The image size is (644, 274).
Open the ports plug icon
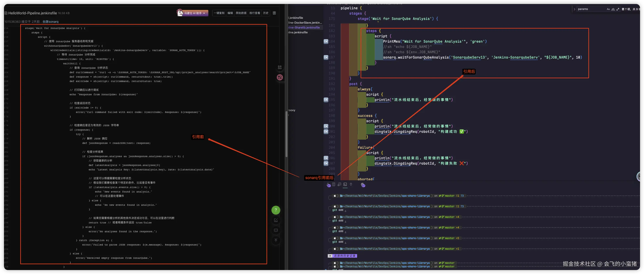pyautogui.click(x=351, y=185)
